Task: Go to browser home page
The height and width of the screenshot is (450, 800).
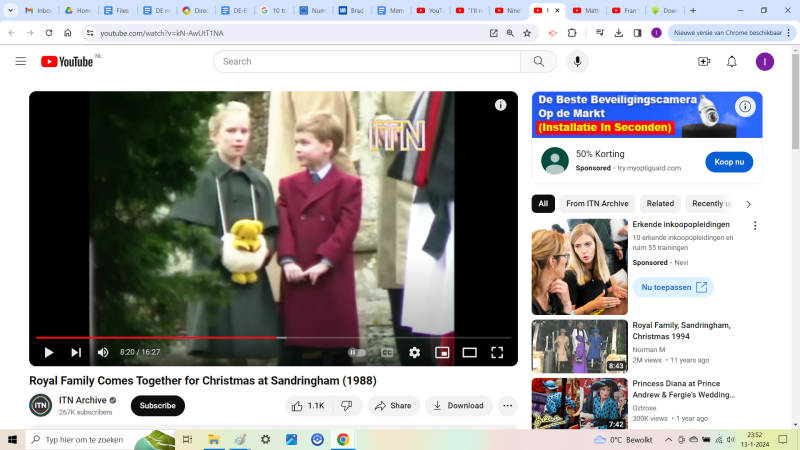Action: tap(67, 33)
